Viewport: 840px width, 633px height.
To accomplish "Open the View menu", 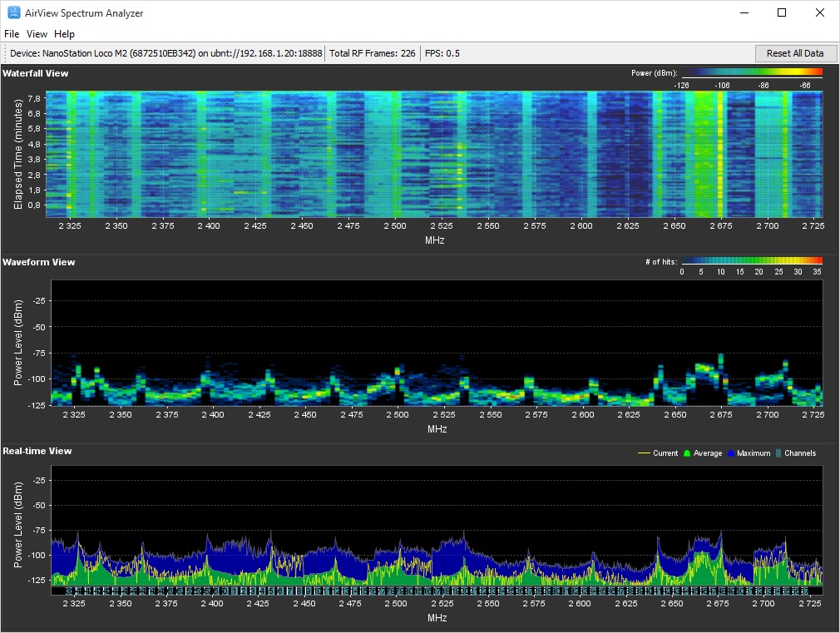I will point(37,34).
